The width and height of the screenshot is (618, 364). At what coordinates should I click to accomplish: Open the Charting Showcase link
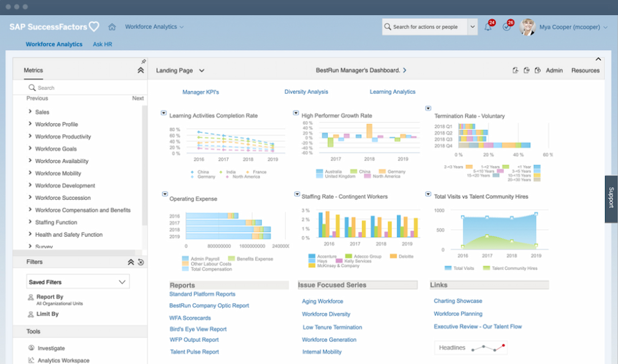[x=458, y=301]
